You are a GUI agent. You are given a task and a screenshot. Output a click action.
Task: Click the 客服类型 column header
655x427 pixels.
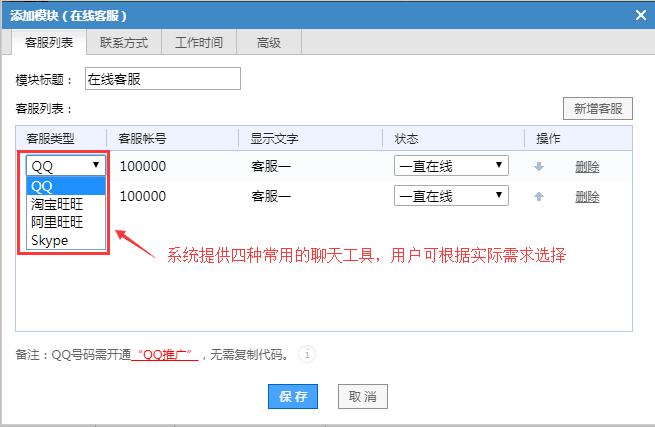50,138
